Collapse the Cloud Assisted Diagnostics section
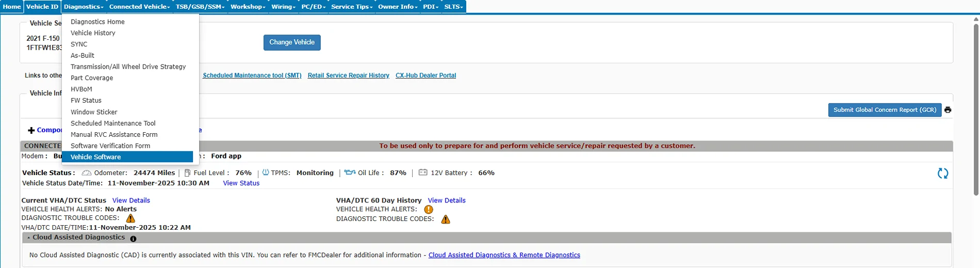 (29, 238)
